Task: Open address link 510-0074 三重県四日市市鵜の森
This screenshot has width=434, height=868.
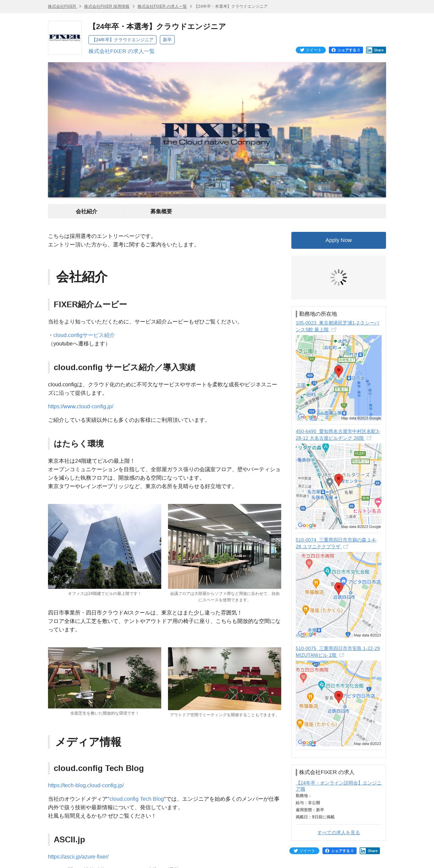Action: (x=336, y=543)
